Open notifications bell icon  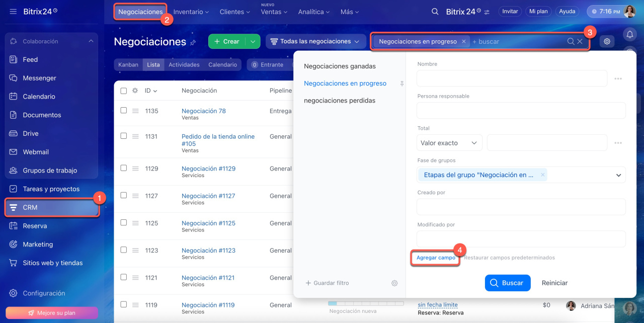[629, 34]
